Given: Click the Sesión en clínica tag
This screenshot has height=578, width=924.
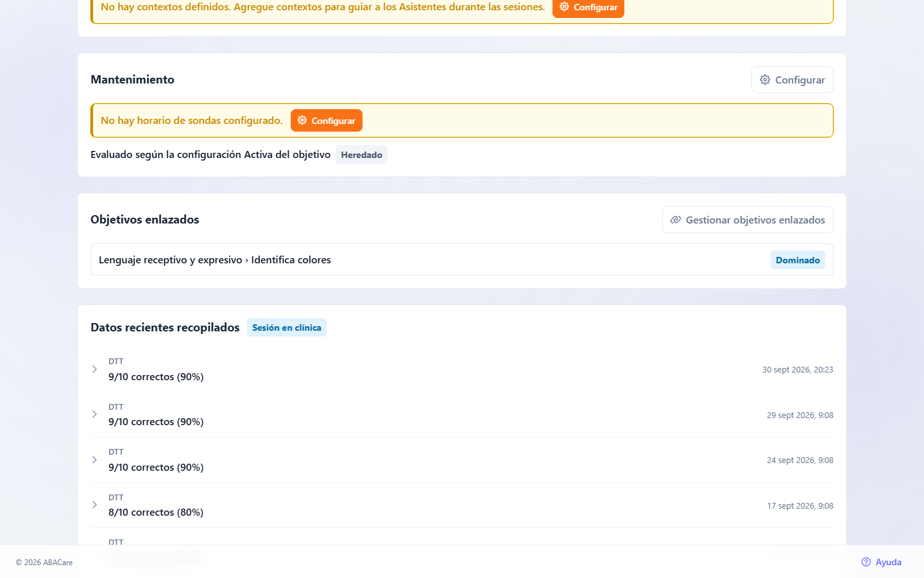Looking at the screenshot, I should pos(287,328).
